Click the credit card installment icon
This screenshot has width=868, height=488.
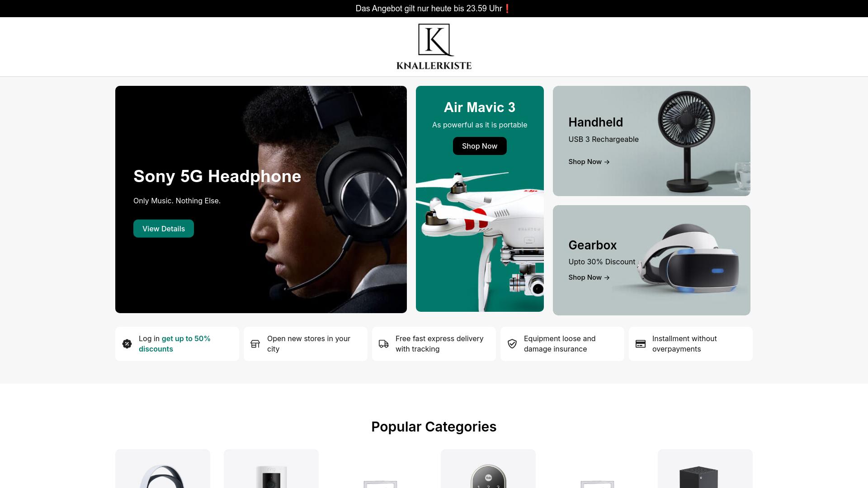(641, 344)
